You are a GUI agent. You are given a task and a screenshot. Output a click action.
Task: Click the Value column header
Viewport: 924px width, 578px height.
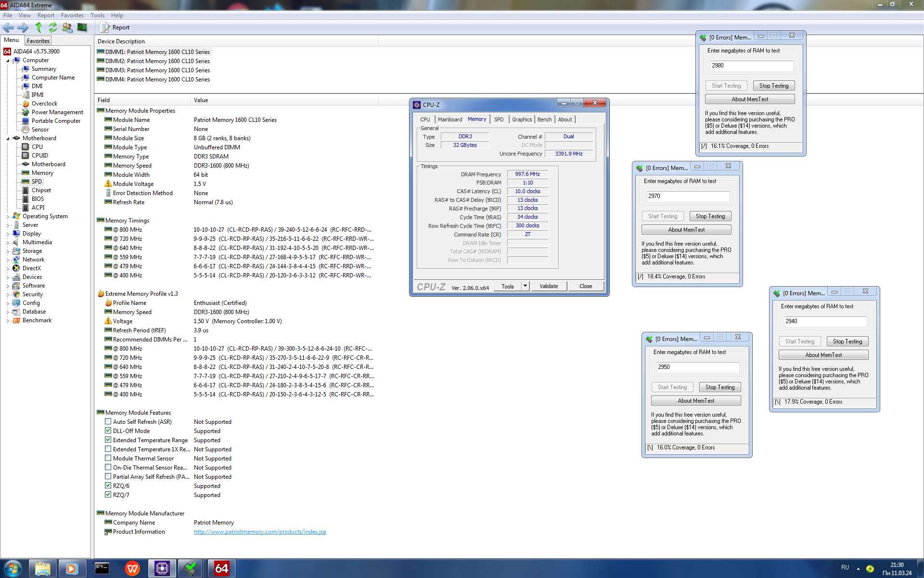[x=284, y=100]
